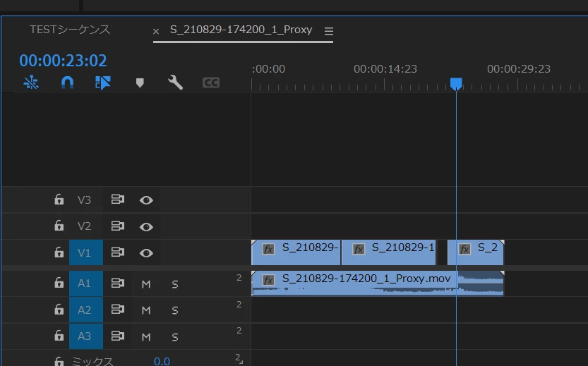Click channel count 2 on A3 track
Image resolution: width=588 pixels, height=366 pixels.
(x=239, y=331)
